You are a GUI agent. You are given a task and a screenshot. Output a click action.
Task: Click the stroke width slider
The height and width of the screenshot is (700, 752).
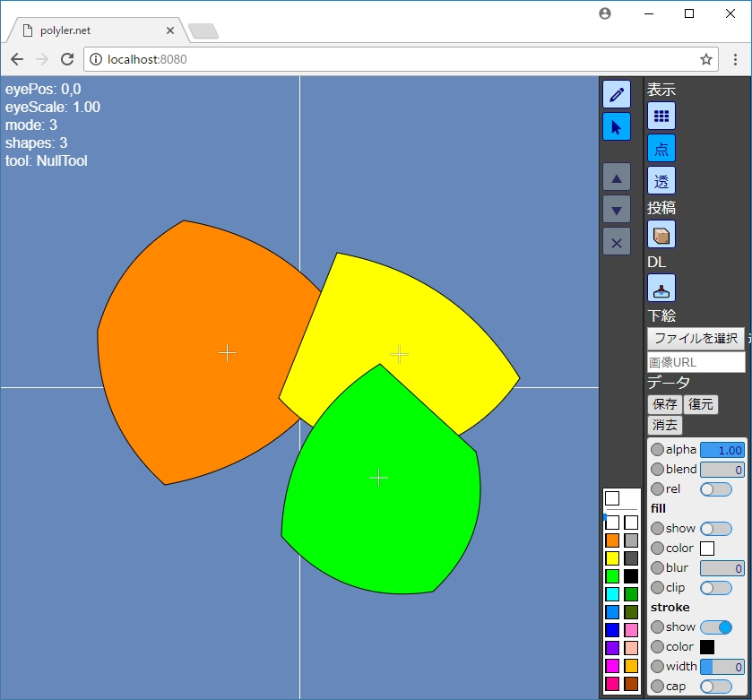pos(722,667)
